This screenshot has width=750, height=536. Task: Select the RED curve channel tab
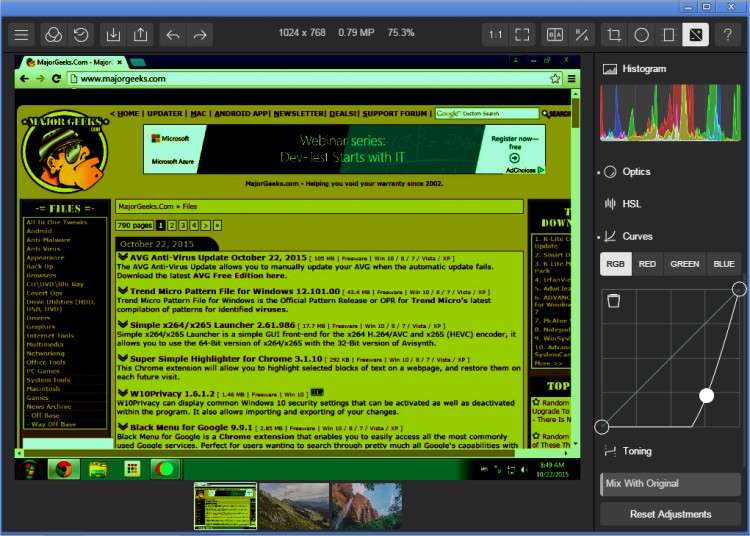[x=647, y=264]
